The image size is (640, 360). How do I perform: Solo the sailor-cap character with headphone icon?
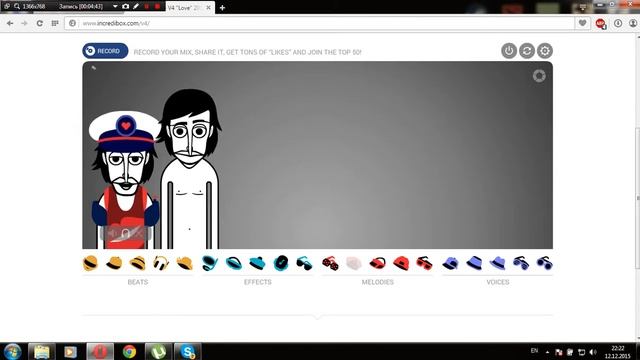click(125, 234)
